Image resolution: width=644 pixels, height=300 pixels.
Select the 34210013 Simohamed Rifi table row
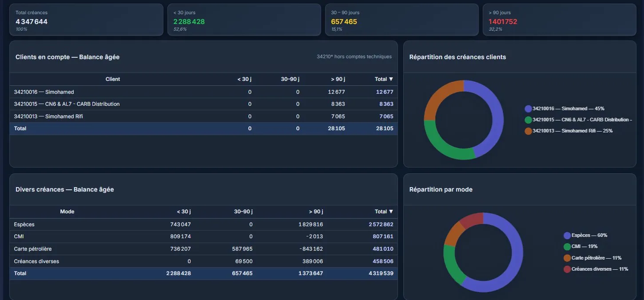(203, 116)
